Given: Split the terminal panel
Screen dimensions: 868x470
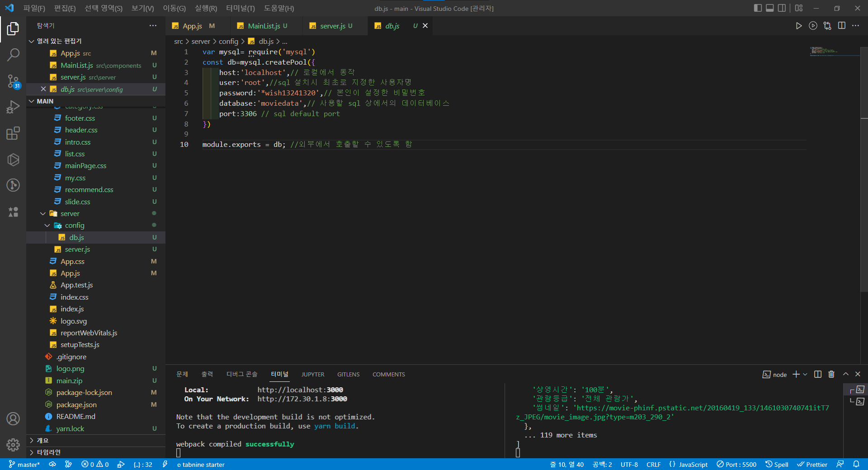Looking at the screenshot, I should click(818, 374).
